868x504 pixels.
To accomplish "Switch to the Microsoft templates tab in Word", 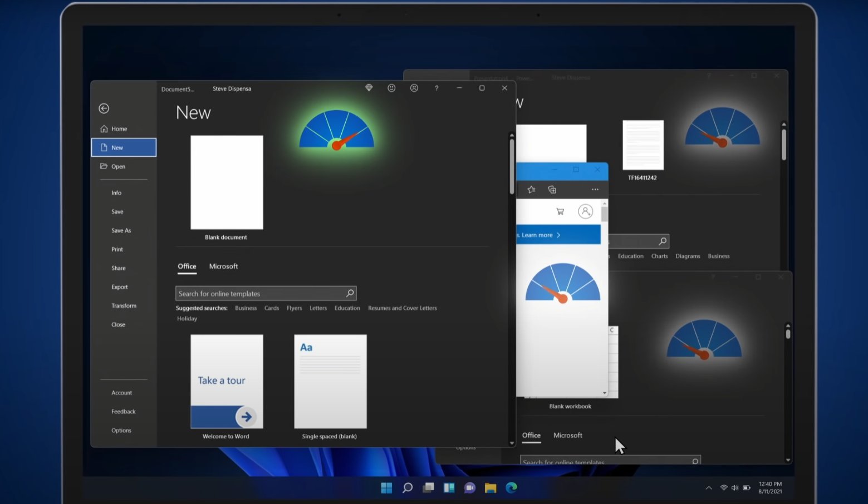I will tap(223, 266).
